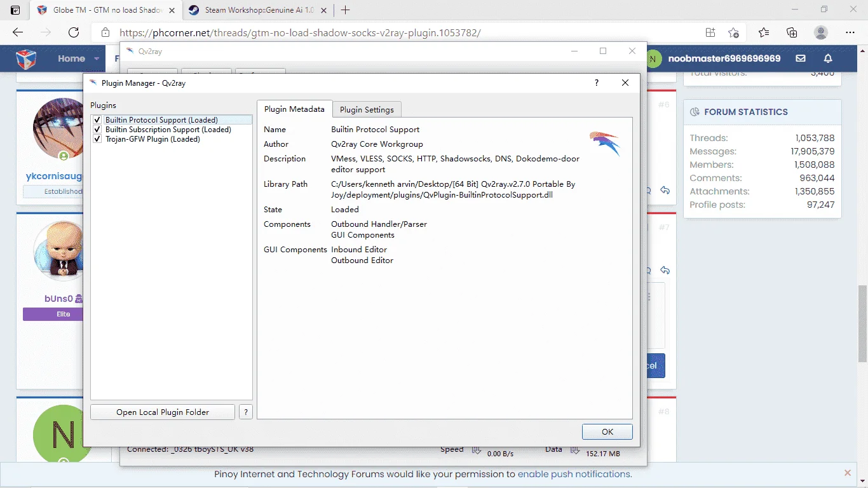868x488 pixels.
Task: Click the Qv2ray logo in Plugin Metadata
Action: 604,143
